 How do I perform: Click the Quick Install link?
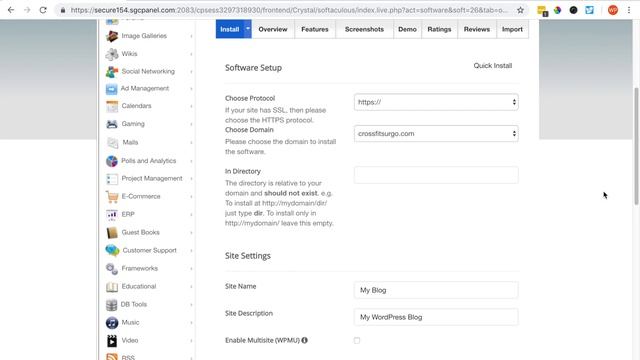pos(493,66)
